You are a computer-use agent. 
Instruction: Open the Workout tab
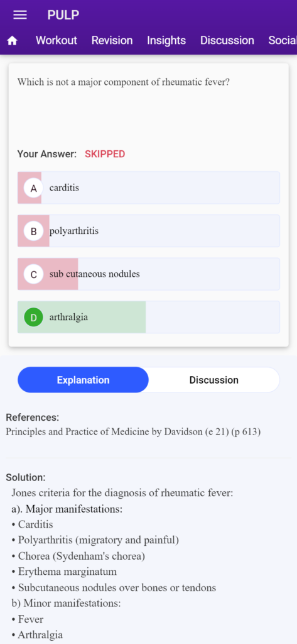[x=57, y=40]
